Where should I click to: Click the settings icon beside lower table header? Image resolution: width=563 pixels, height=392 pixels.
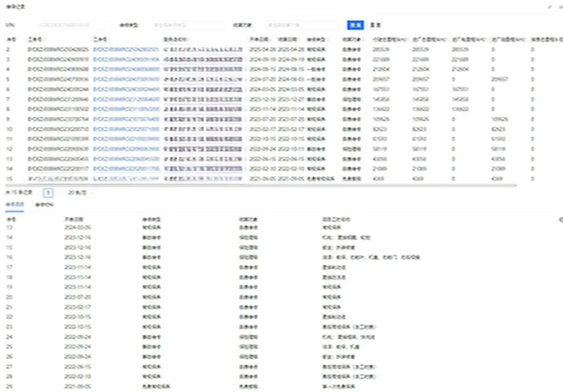tap(560, 220)
